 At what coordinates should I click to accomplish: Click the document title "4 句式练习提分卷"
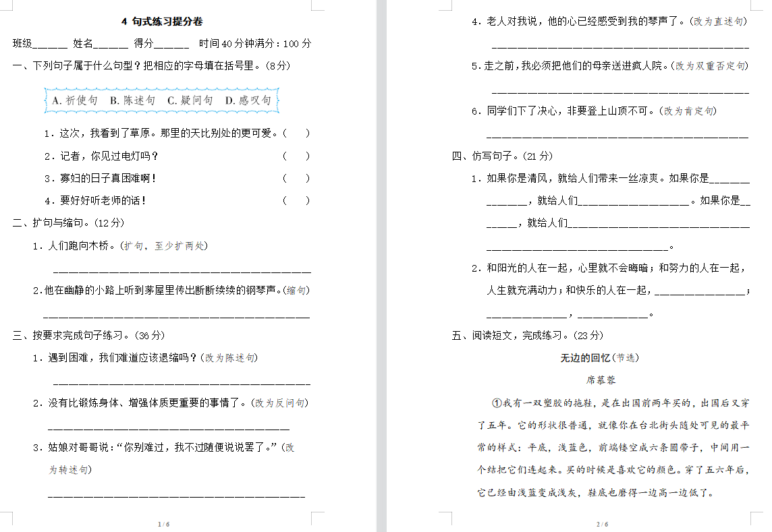pos(162,22)
